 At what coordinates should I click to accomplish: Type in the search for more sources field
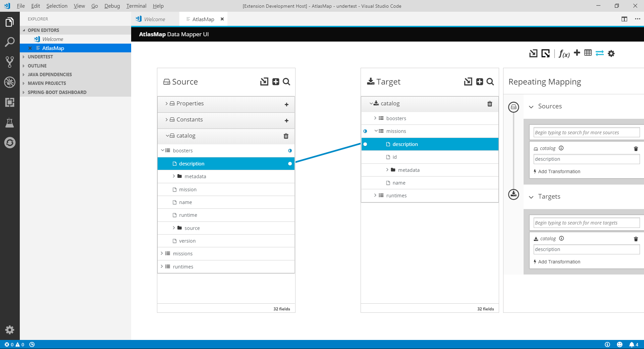point(586,132)
